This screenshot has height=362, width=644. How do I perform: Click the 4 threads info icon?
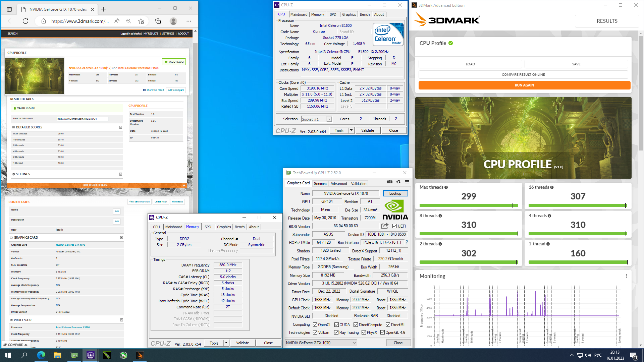click(x=549, y=216)
